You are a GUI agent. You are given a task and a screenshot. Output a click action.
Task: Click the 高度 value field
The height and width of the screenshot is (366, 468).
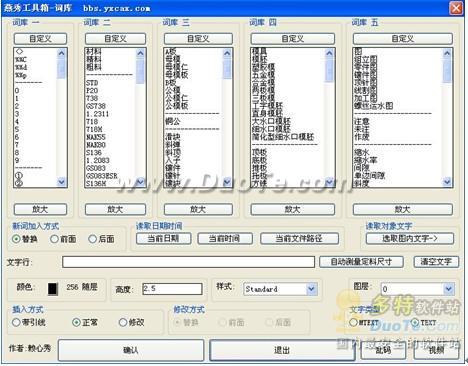tap(172, 289)
